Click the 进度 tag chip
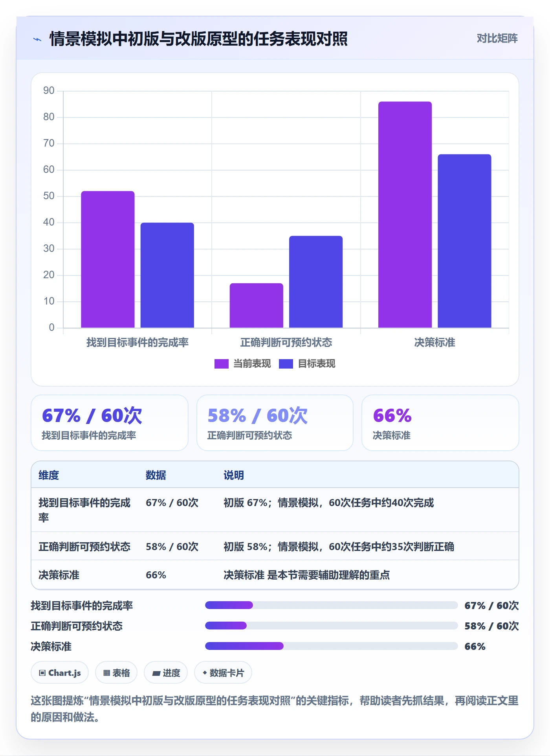550x756 pixels. click(166, 673)
